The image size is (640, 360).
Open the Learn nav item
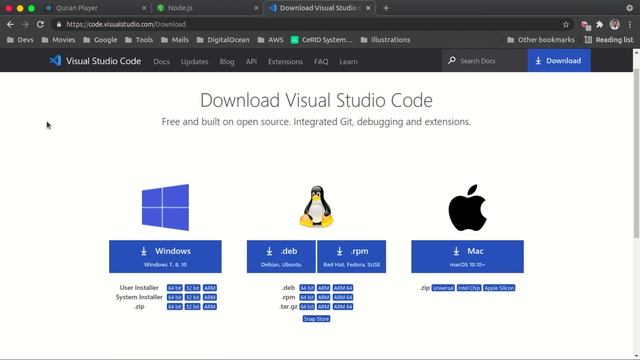(x=348, y=61)
